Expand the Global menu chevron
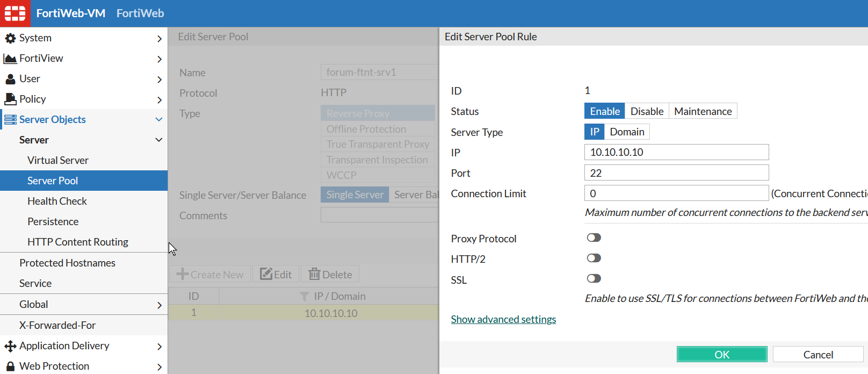This screenshot has height=374, width=868. pyautogui.click(x=159, y=305)
